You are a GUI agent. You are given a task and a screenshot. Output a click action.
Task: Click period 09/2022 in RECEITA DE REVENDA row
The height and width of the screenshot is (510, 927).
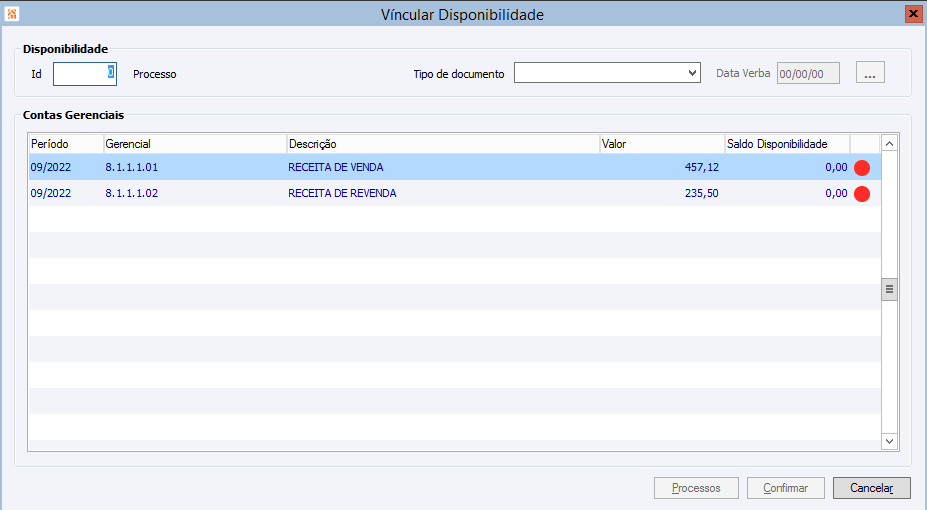(51, 193)
